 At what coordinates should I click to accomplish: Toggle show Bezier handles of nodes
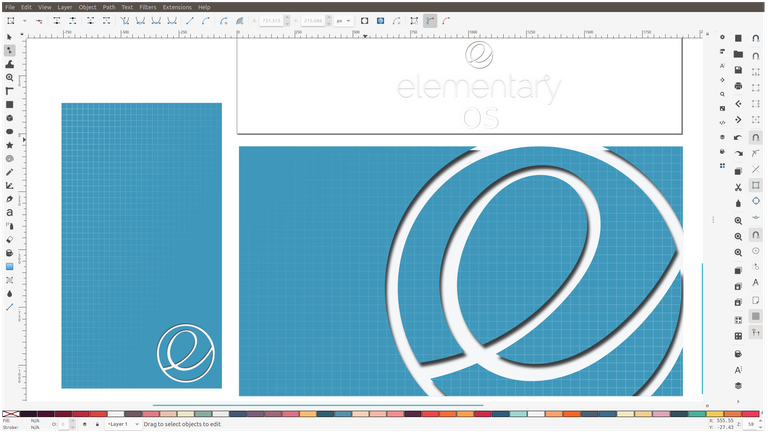[x=430, y=21]
